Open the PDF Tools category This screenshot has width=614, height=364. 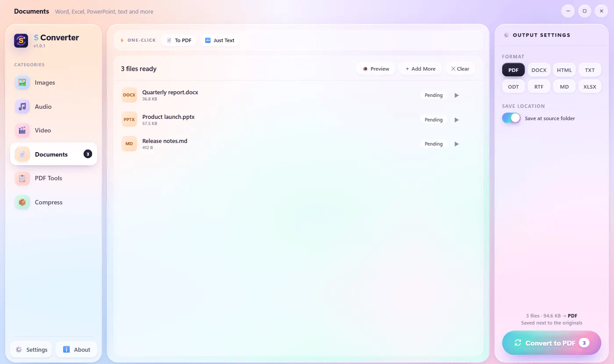(54, 178)
